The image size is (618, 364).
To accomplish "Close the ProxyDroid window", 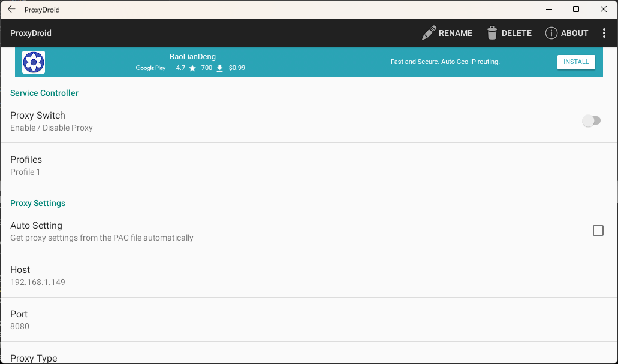I will tap(604, 9).
